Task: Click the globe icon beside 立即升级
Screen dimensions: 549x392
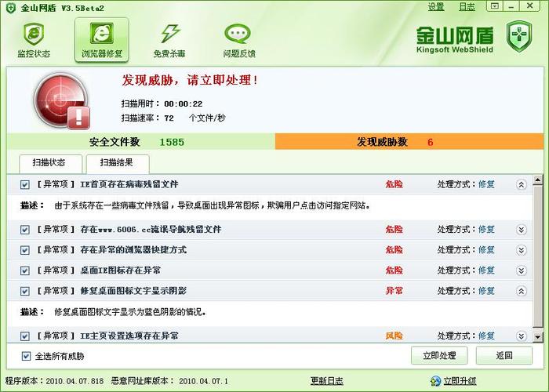Action: pyautogui.click(x=435, y=381)
